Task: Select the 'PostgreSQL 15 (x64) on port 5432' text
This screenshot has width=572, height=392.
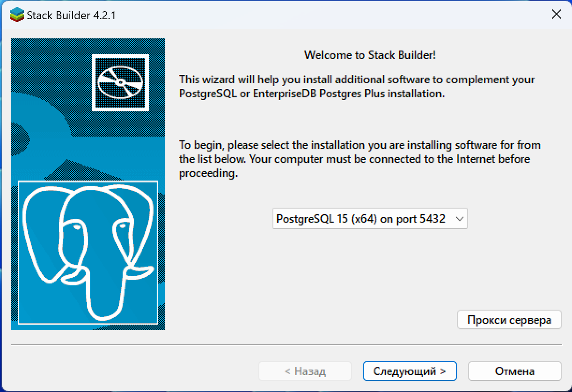Action: [x=360, y=218]
